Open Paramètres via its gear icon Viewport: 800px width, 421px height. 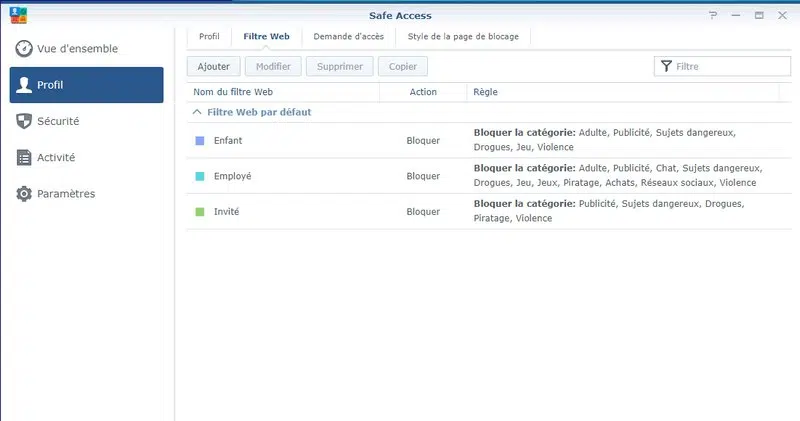[23, 193]
